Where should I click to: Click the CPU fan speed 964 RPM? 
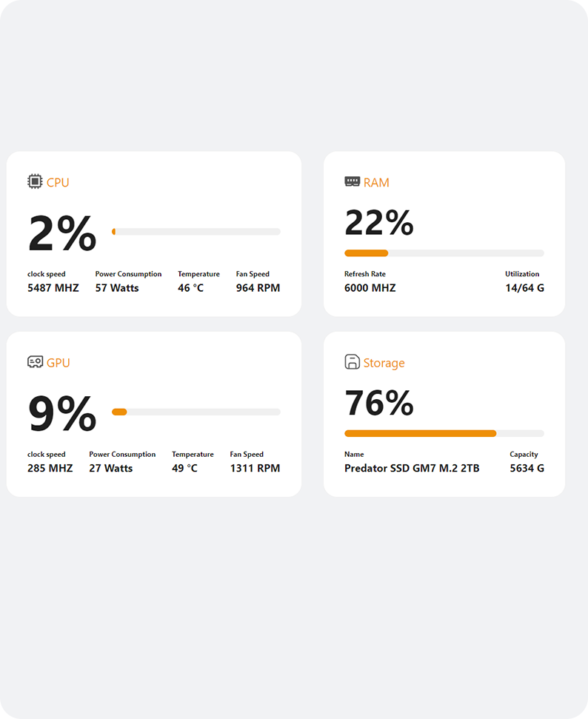tap(258, 288)
